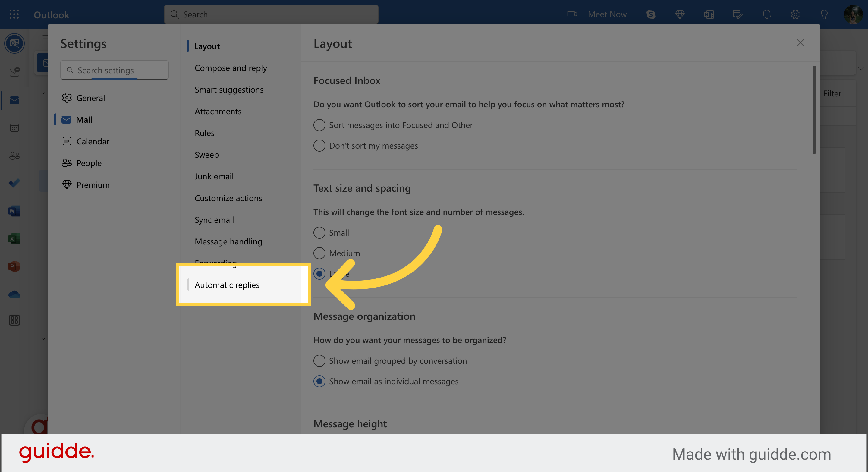Open General settings category
This screenshot has height=472, width=868.
tap(115, 98)
